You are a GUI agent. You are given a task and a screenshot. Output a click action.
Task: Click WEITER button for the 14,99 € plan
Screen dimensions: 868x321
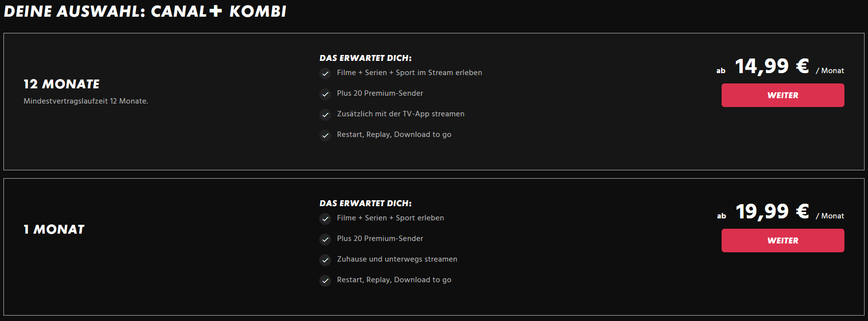[783, 95]
